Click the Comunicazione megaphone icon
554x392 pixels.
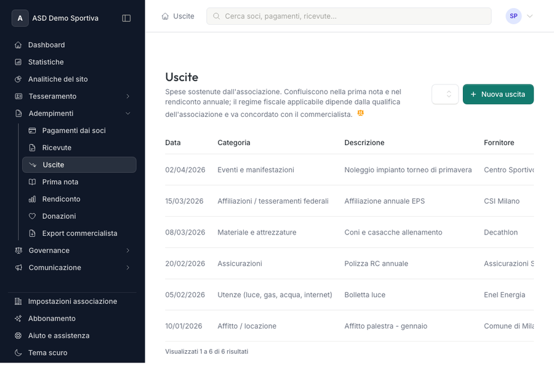coord(18,268)
